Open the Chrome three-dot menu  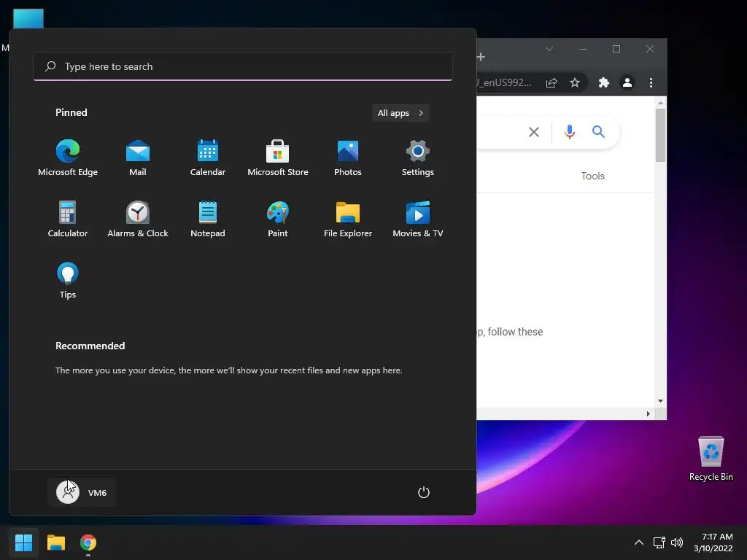coord(651,83)
